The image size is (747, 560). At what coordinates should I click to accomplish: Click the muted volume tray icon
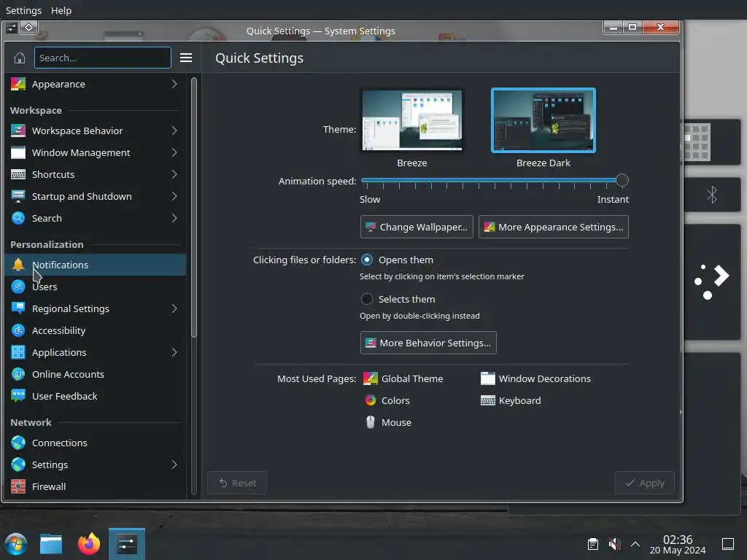[614, 544]
